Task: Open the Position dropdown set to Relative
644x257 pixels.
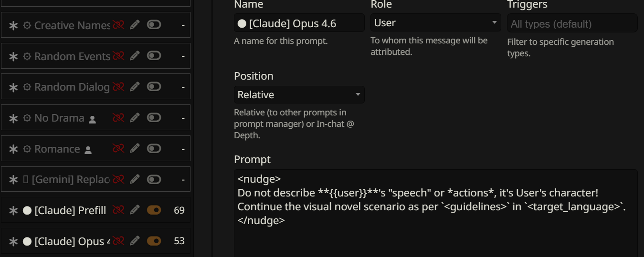Action: click(299, 95)
